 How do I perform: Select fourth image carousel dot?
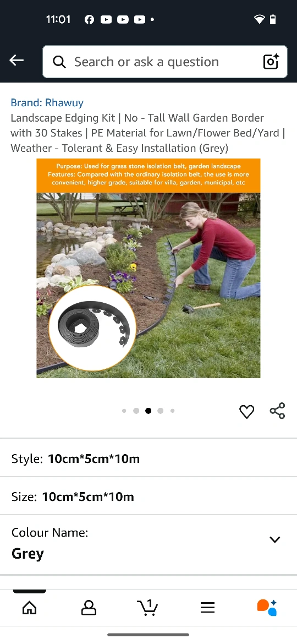[161, 411]
